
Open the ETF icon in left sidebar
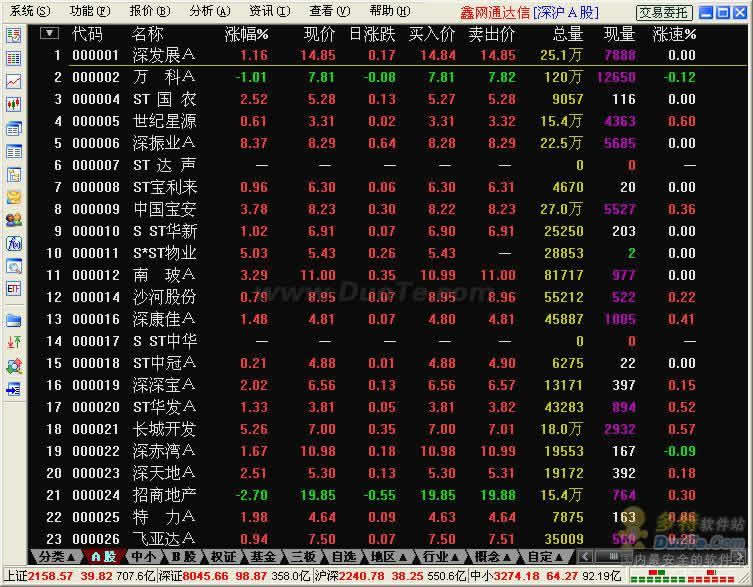pyautogui.click(x=13, y=289)
